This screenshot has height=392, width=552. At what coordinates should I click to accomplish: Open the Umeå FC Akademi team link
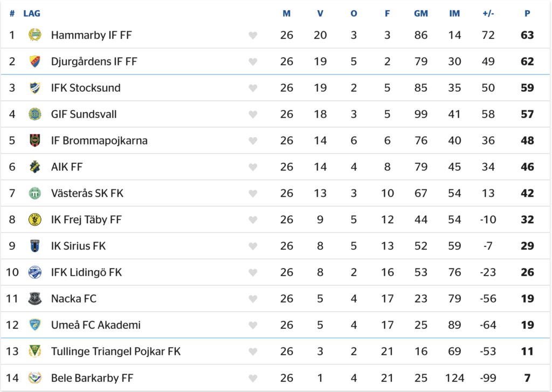pyautogui.click(x=95, y=325)
